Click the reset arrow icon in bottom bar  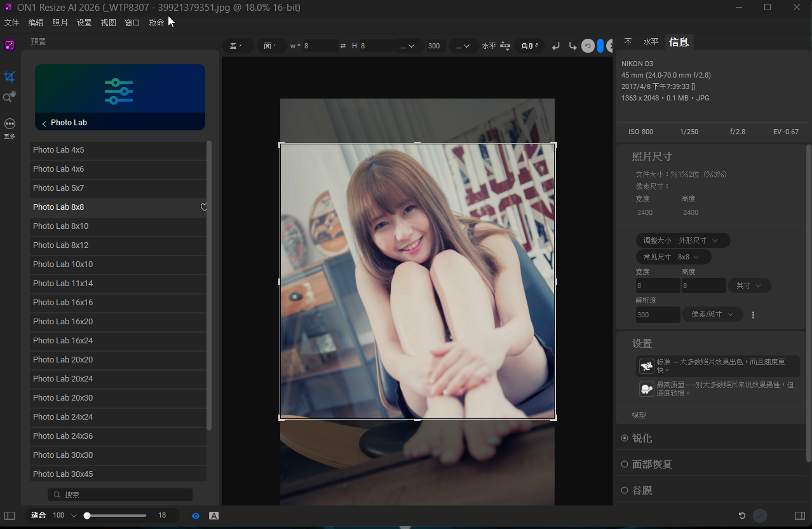point(741,516)
